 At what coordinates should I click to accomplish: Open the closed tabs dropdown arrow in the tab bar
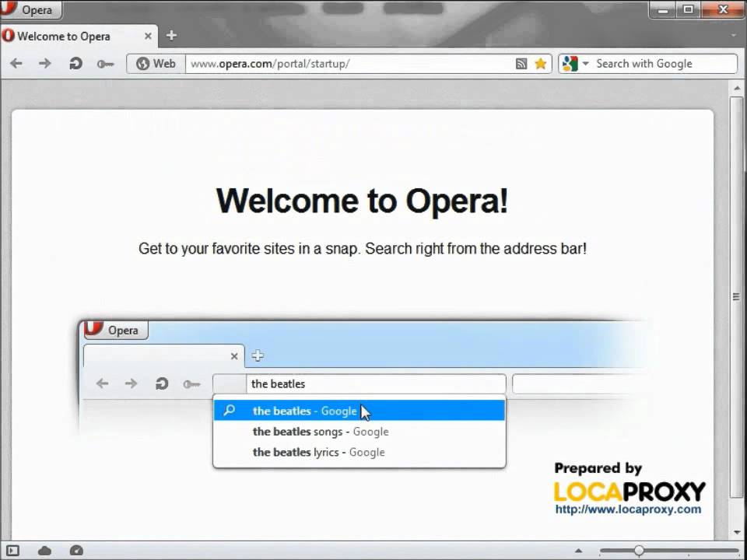(x=733, y=36)
